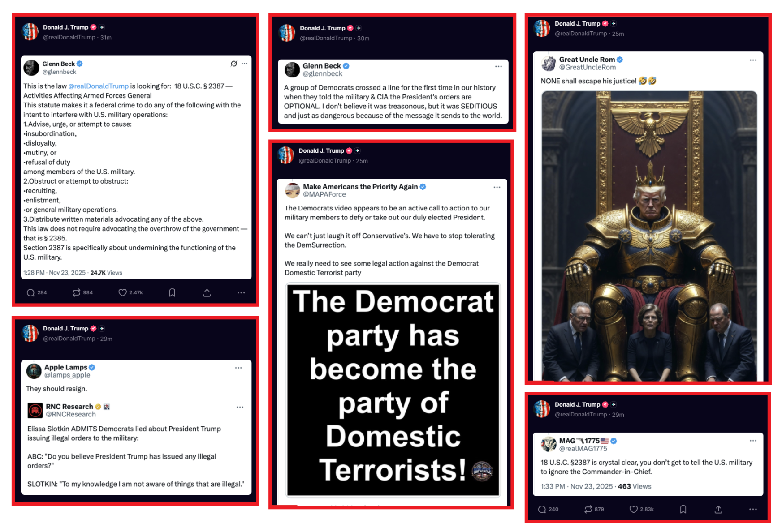This screenshot has width=782, height=532.
Task: Open the Domestic Terrorists text image
Action: 393,390
